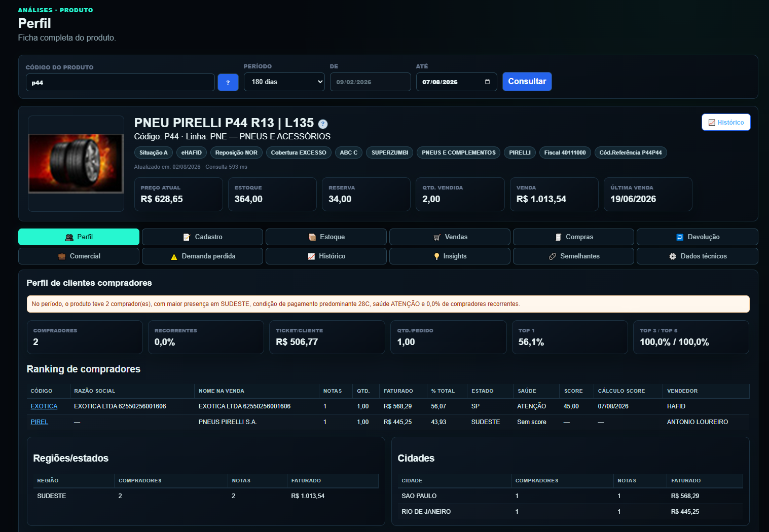The image size is (769, 532).
Task: Open the Dados técnicos tab
Action: coord(698,256)
